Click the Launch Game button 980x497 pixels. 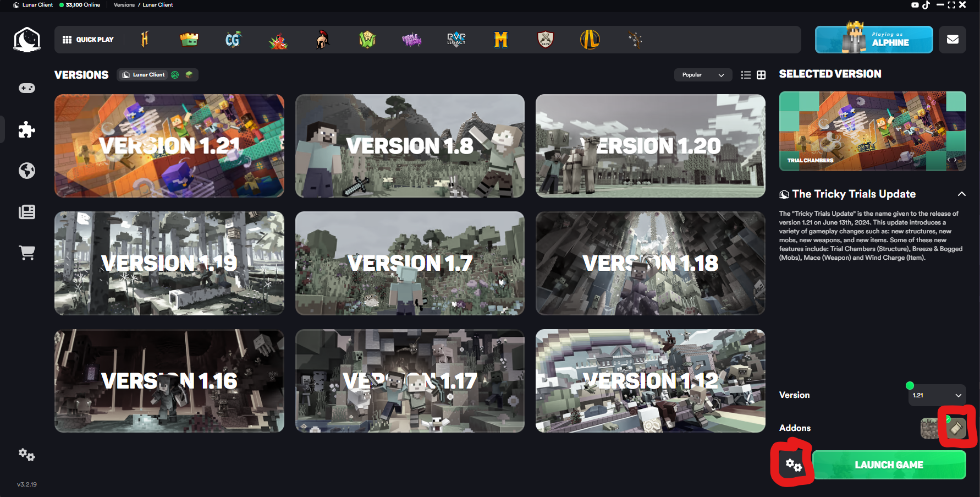pos(889,465)
